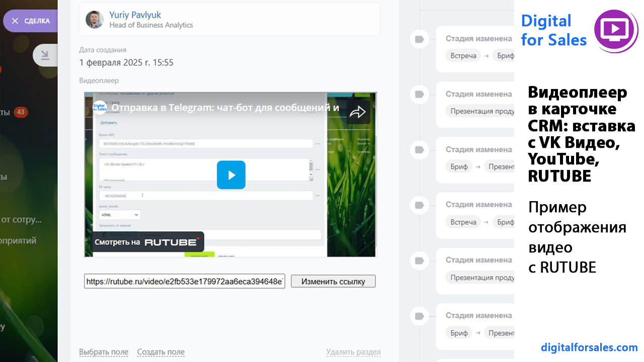The width and height of the screenshot is (644, 362).
Task: Open 'Смотреть на RUTUBE' link
Action: 148,242
